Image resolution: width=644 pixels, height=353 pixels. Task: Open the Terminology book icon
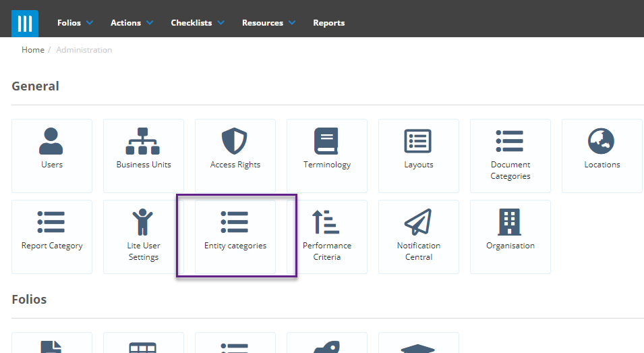coord(326,141)
